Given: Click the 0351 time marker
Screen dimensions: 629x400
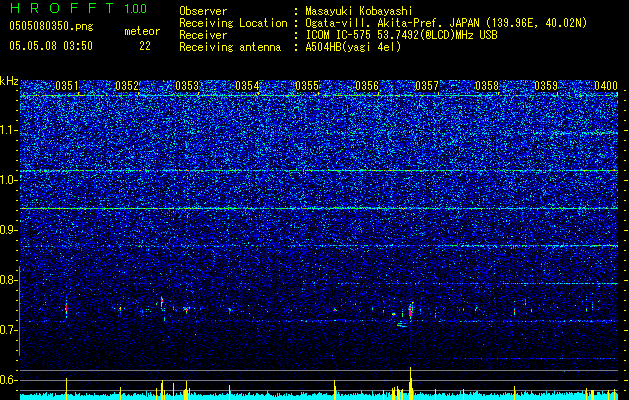Looking at the screenshot, I should [x=67, y=86].
